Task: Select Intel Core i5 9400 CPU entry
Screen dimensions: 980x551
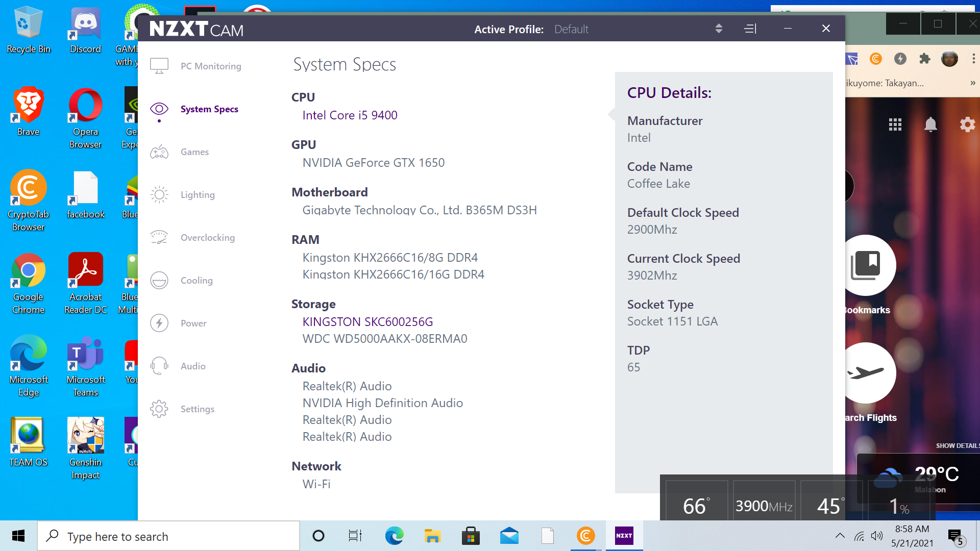Action: point(350,115)
